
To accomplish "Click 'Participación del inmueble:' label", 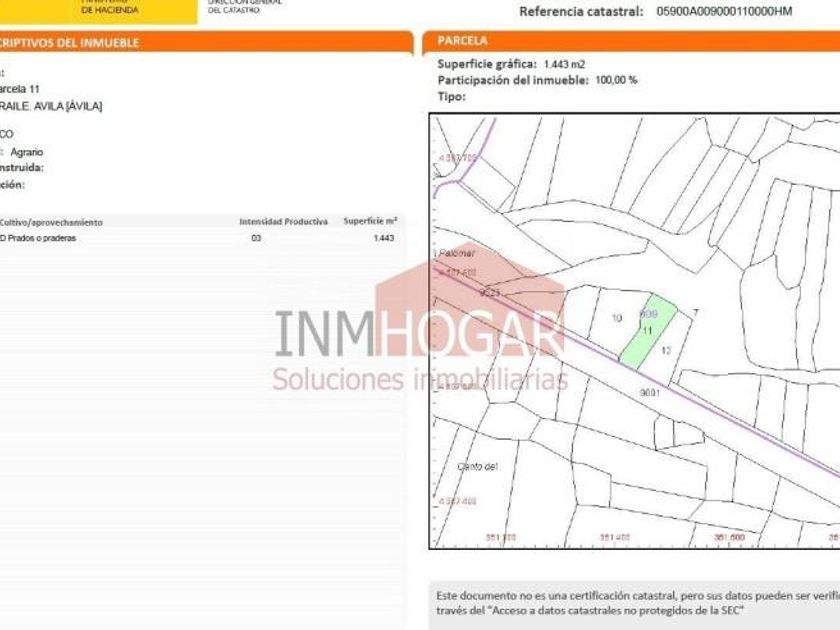I will pyautogui.click(x=513, y=80).
